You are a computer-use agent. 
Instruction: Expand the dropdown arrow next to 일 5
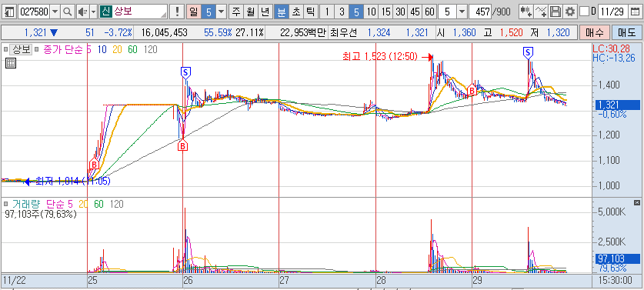[222, 12]
